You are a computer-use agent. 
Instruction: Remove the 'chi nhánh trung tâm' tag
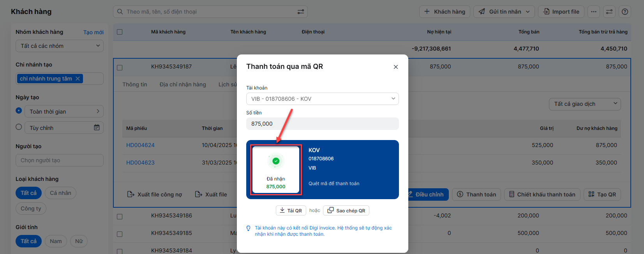coord(78,79)
